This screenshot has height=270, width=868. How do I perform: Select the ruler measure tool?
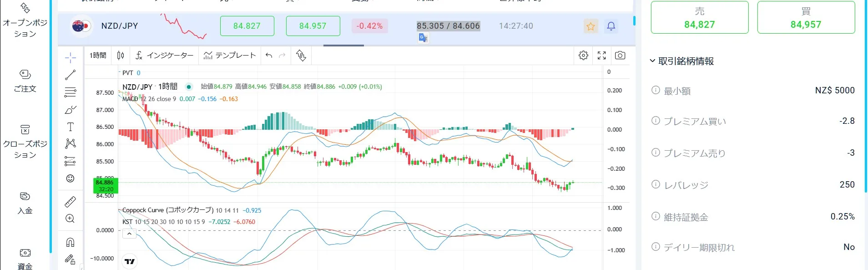tap(71, 201)
